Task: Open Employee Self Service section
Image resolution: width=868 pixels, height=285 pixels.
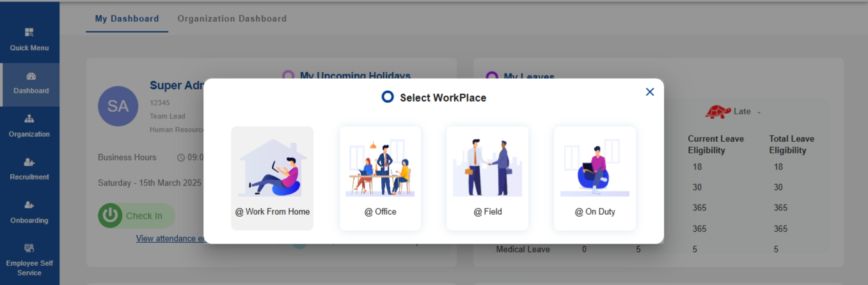Action: tap(29, 259)
